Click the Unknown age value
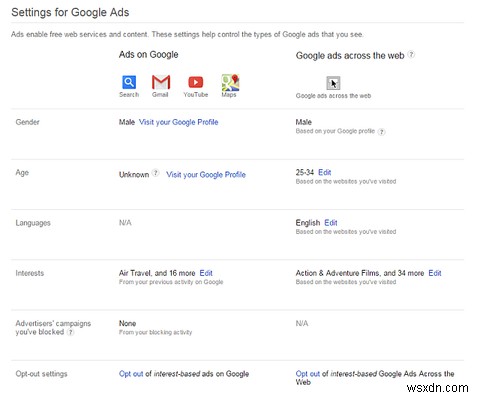The image size is (480, 398). 134,175
